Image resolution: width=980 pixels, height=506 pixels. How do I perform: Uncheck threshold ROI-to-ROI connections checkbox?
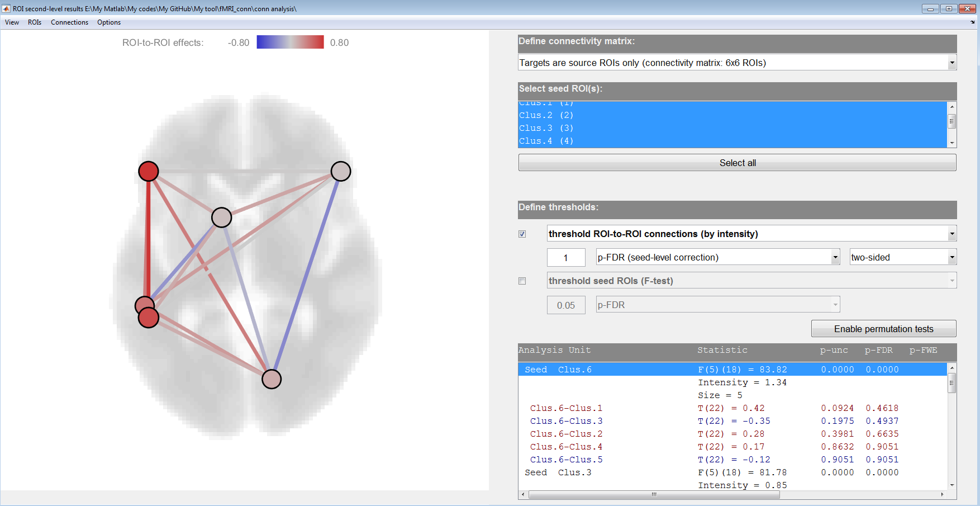[x=522, y=234]
